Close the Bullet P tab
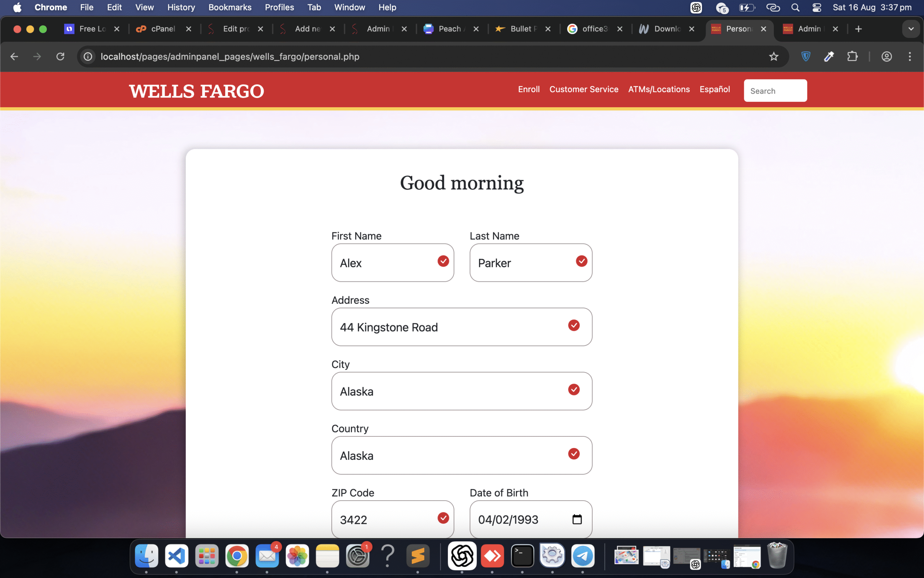The width and height of the screenshot is (924, 578). click(548, 29)
